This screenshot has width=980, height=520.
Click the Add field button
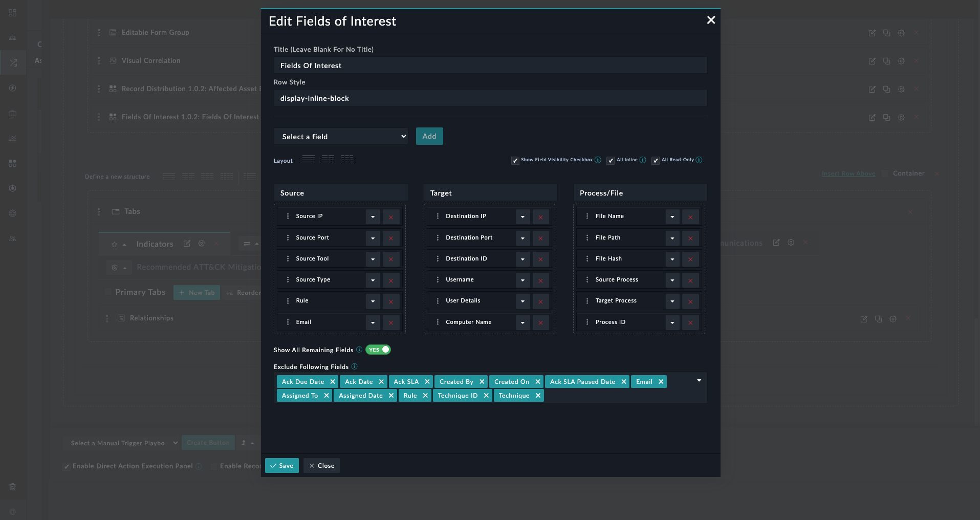click(x=429, y=136)
